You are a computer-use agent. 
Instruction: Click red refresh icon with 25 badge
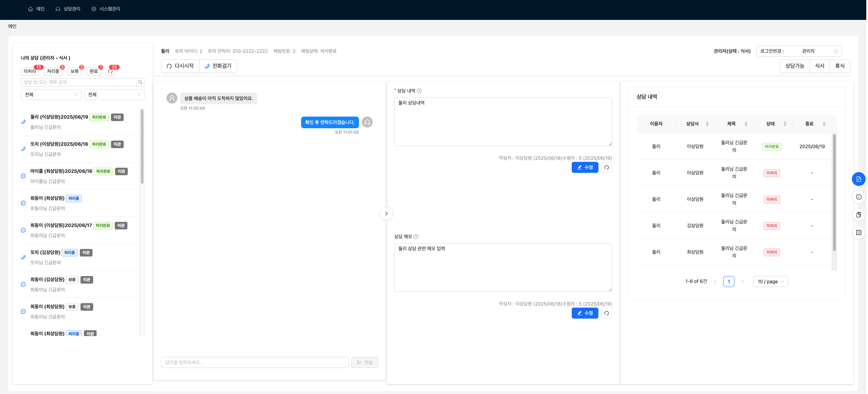tap(110, 71)
